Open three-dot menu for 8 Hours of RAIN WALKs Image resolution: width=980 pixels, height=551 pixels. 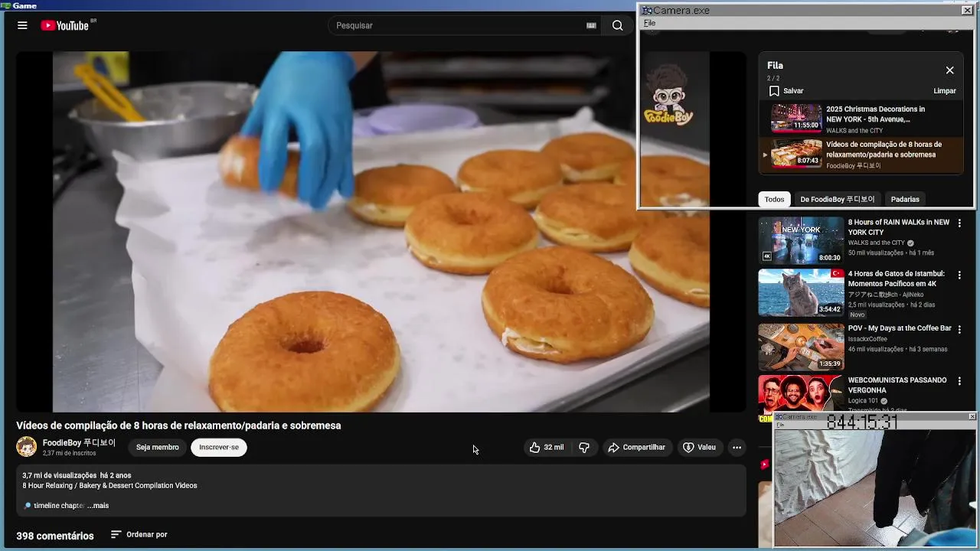pyautogui.click(x=959, y=223)
